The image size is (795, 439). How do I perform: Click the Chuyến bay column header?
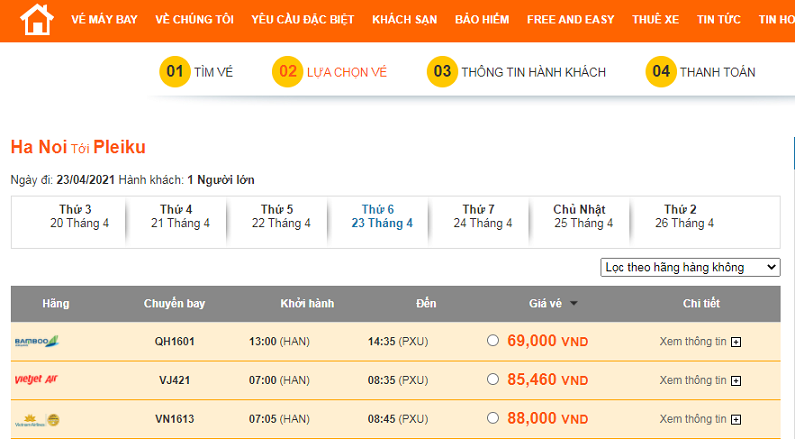[174, 304]
